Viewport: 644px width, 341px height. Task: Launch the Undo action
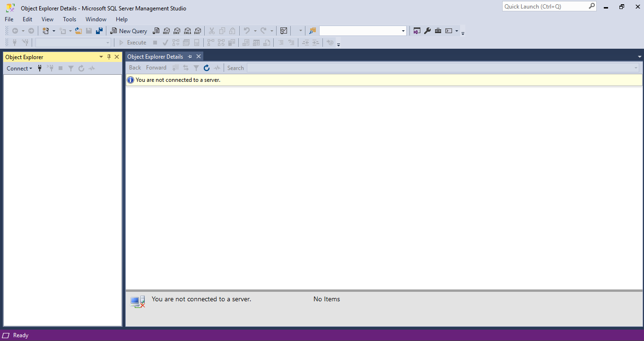248,31
